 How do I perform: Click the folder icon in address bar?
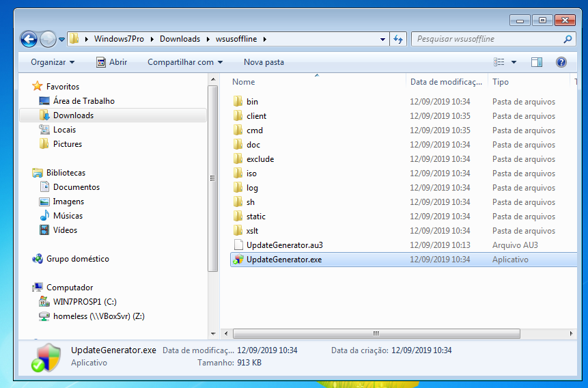[x=74, y=39]
